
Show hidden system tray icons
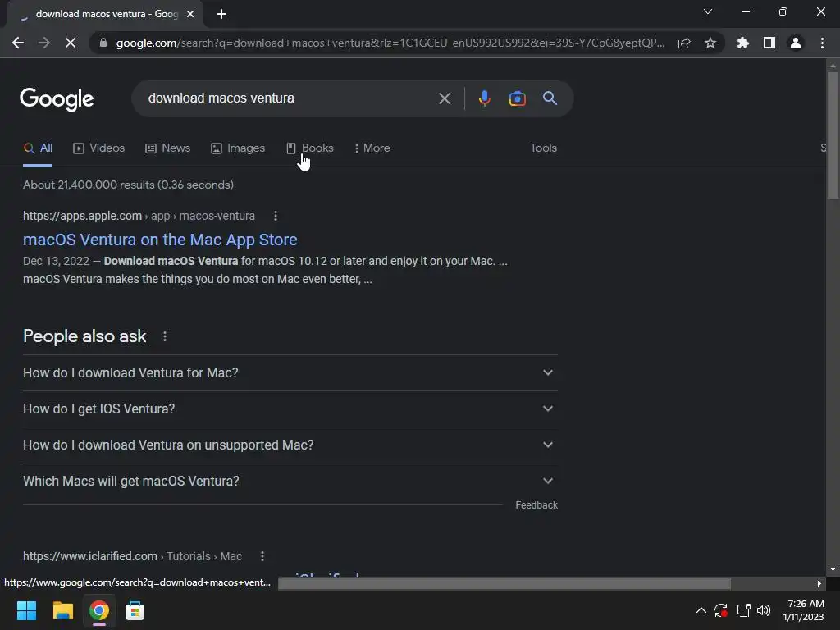pos(701,610)
